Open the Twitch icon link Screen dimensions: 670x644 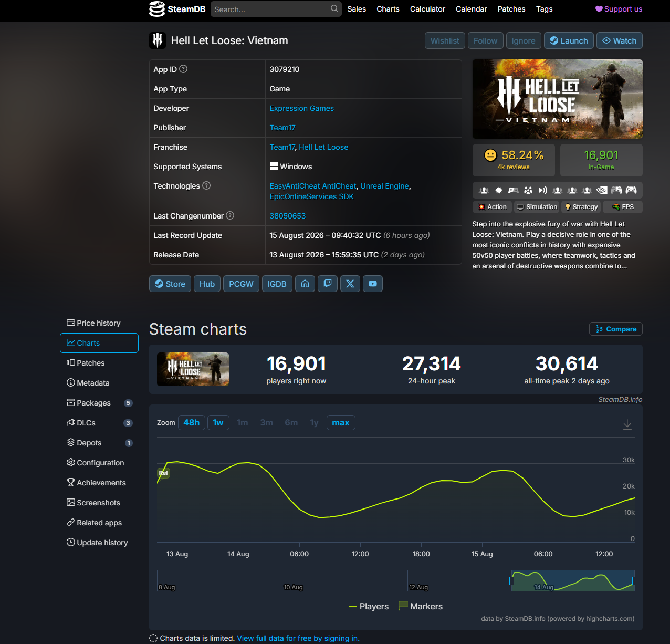(328, 284)
